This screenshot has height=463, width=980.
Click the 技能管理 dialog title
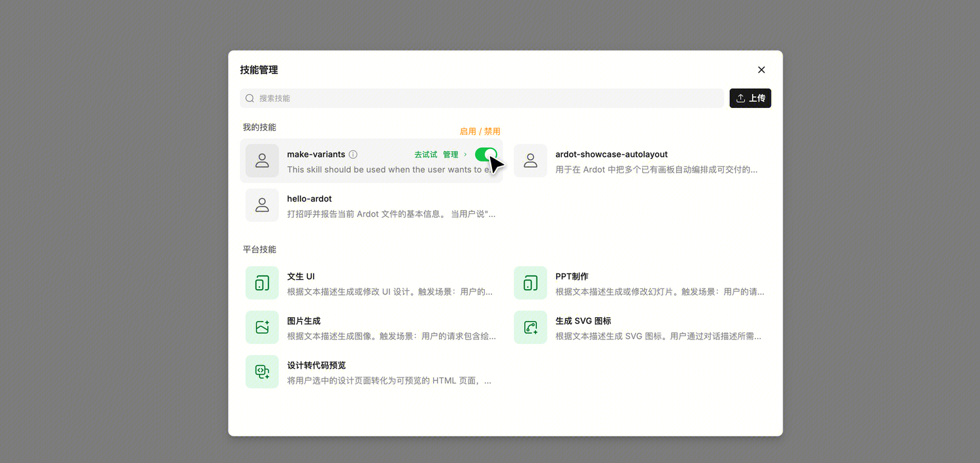click(259, 70)
